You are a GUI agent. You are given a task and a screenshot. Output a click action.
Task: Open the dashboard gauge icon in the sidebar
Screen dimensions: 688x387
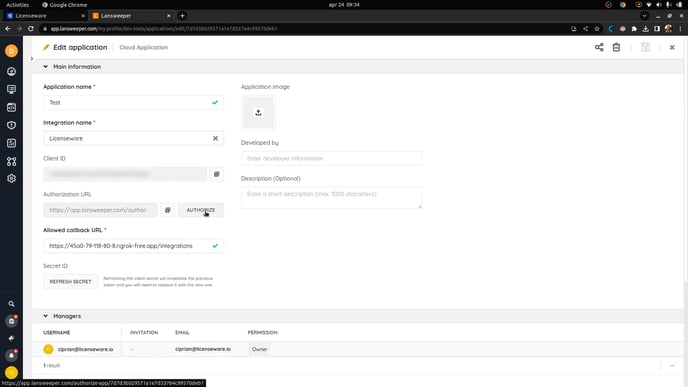point(11,71)
